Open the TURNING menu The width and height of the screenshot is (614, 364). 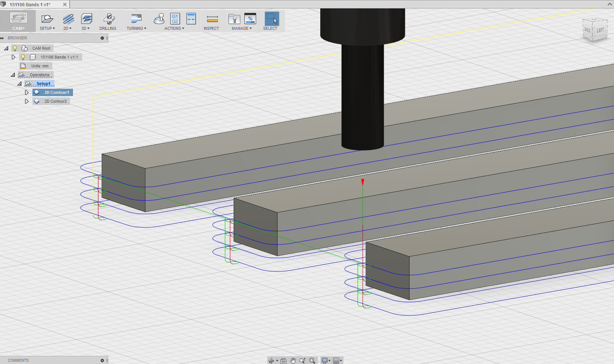click(136, 28)
